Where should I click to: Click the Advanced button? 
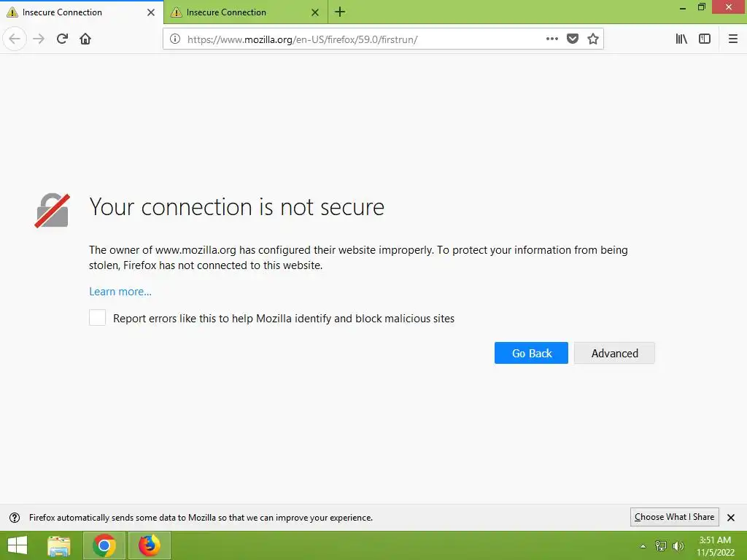[x=614, y=353]
